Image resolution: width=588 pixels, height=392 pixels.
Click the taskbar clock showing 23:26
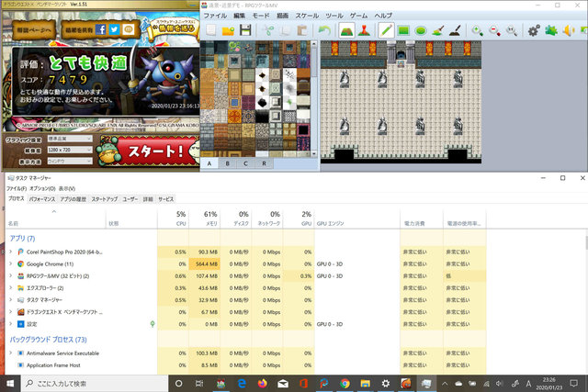click(x=549, y=384)
